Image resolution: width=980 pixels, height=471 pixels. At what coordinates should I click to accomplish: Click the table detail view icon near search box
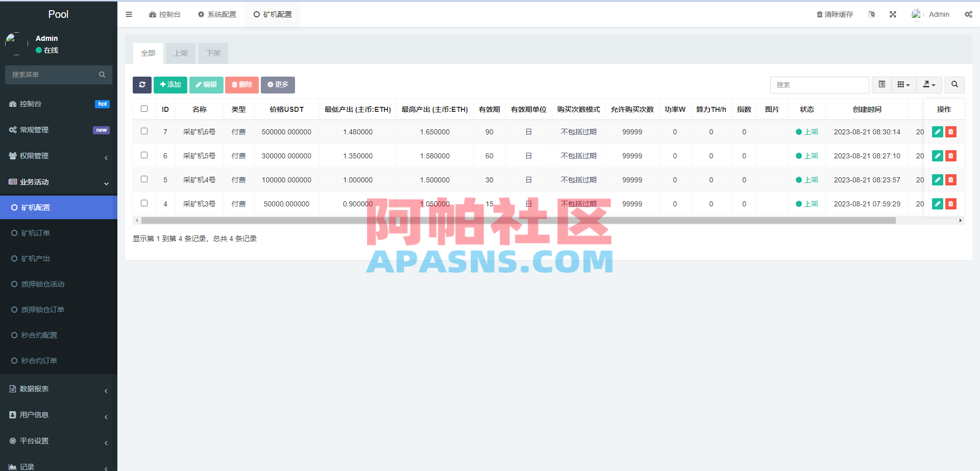(881, 85)
